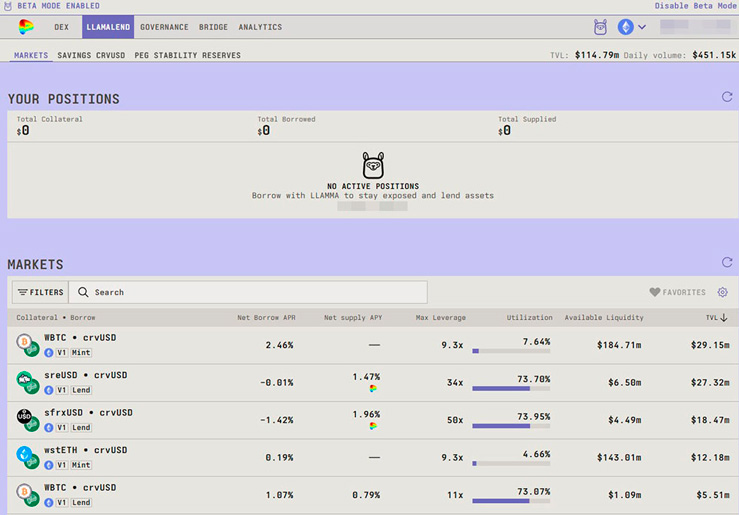Click the no active positions llama icon
Screen dimensions: 739x515
[x=373, y=165]
